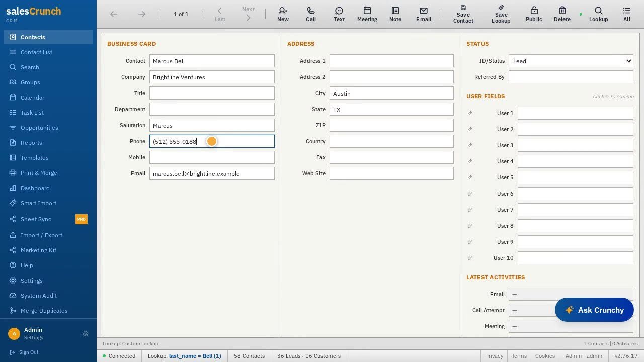This screenshot has width=644, height=362.
Task: Click the Phone input field
Action: point(212,141)
